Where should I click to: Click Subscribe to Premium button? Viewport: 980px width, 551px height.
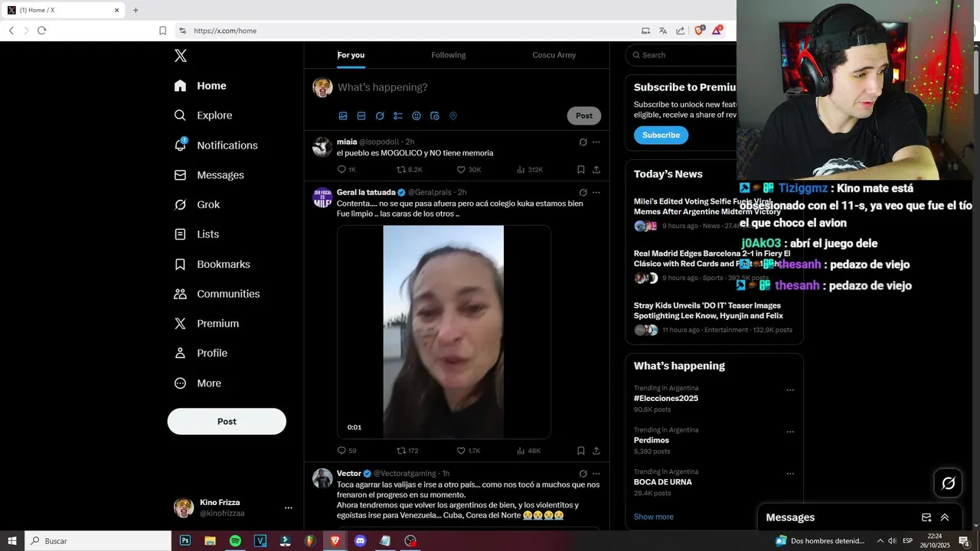[661, 135]
